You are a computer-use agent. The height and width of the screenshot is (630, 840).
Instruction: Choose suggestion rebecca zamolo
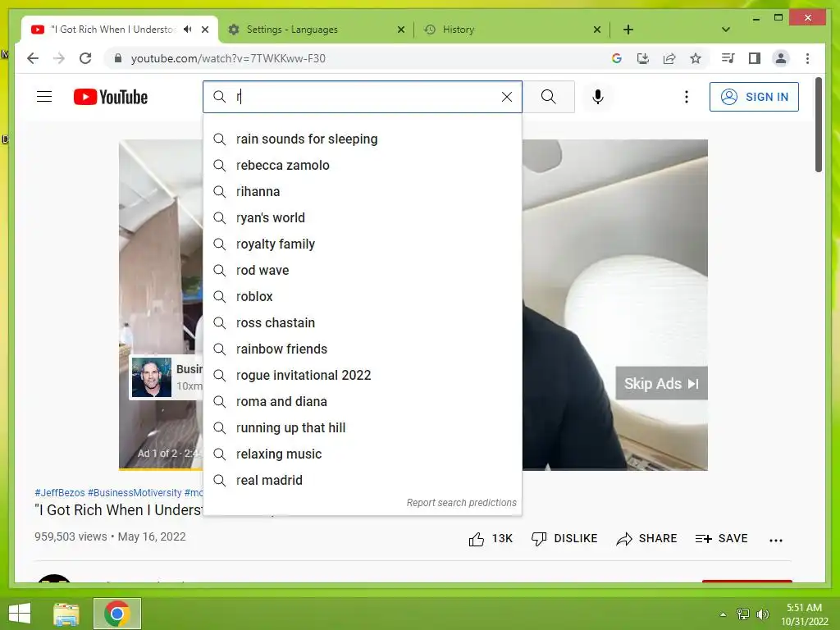[363, 166]
